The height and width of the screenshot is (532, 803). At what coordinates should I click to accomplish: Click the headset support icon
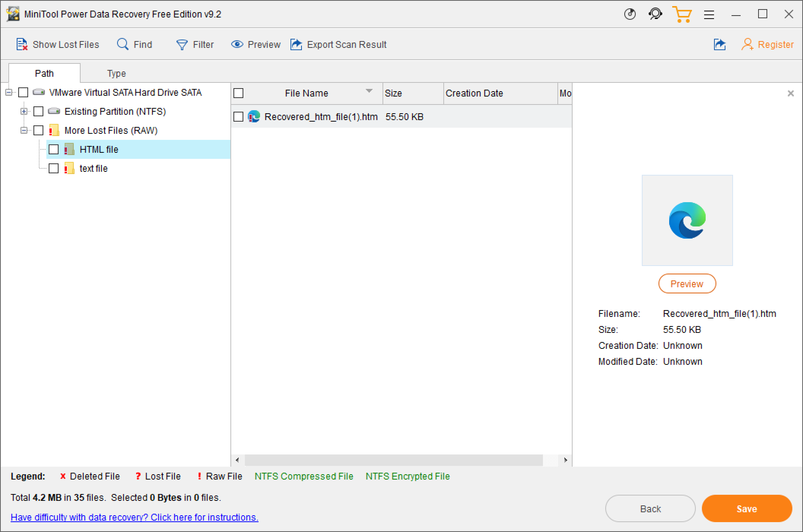(x=655, y=14)
